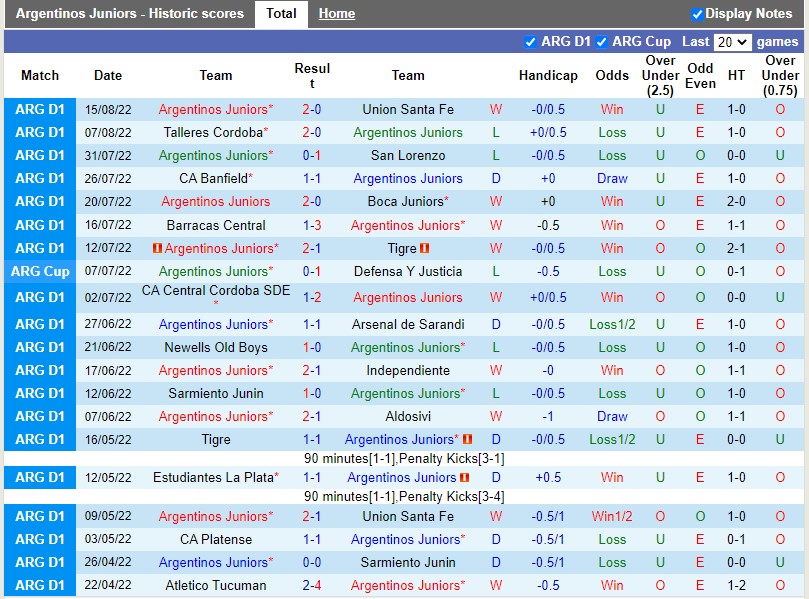Toggle the Display Notes checkbox
Screen dimensions: 809x599
coord(697,13)
